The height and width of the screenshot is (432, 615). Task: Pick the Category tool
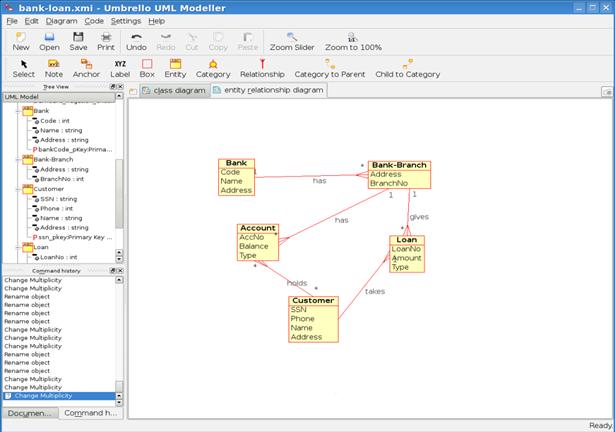tap(213, 68)
